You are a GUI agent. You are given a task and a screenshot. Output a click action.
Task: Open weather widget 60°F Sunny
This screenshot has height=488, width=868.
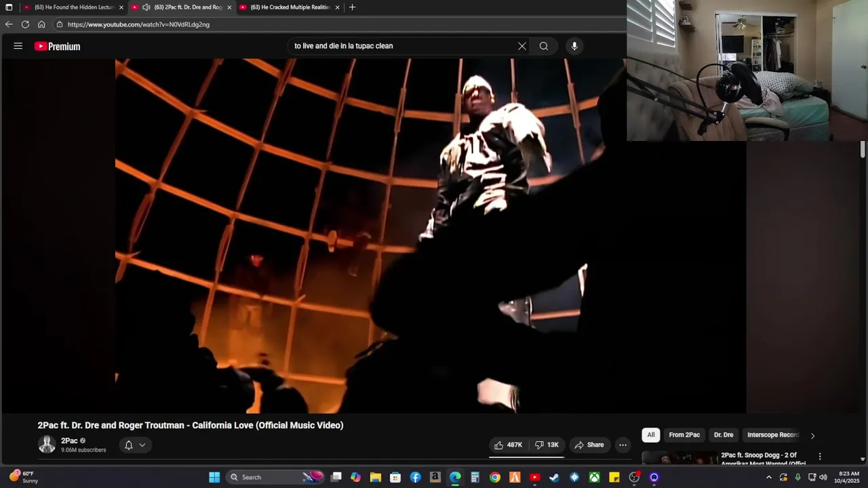tap(24, 477)
